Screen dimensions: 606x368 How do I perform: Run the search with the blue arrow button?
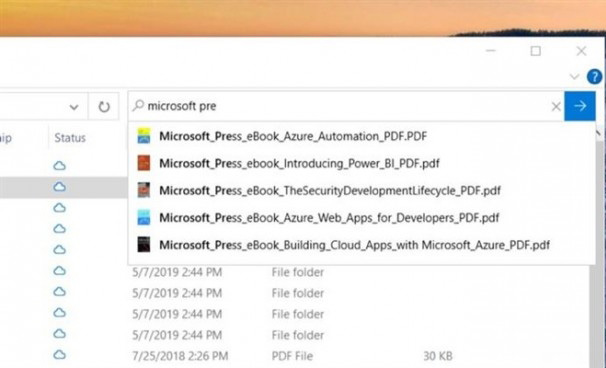[580, 106]
